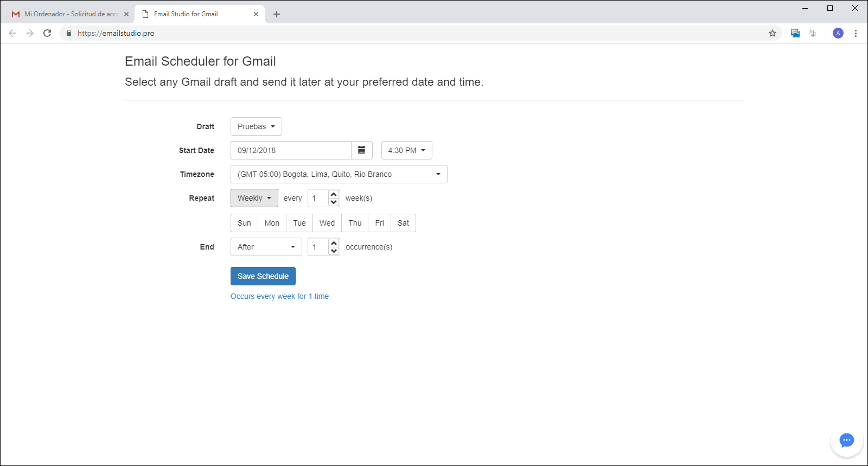Click the 'Occurs every week' link
Screen dimensions: 868x466
click(279, 296)
